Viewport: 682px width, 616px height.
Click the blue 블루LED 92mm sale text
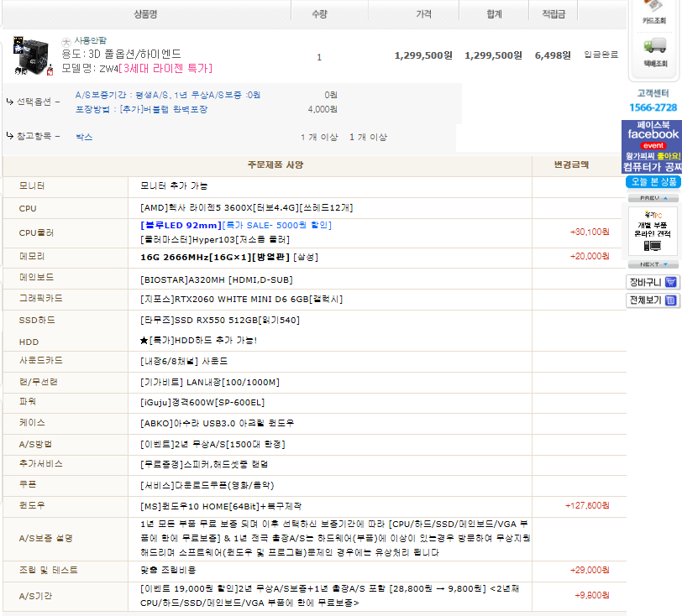point(236,225)
